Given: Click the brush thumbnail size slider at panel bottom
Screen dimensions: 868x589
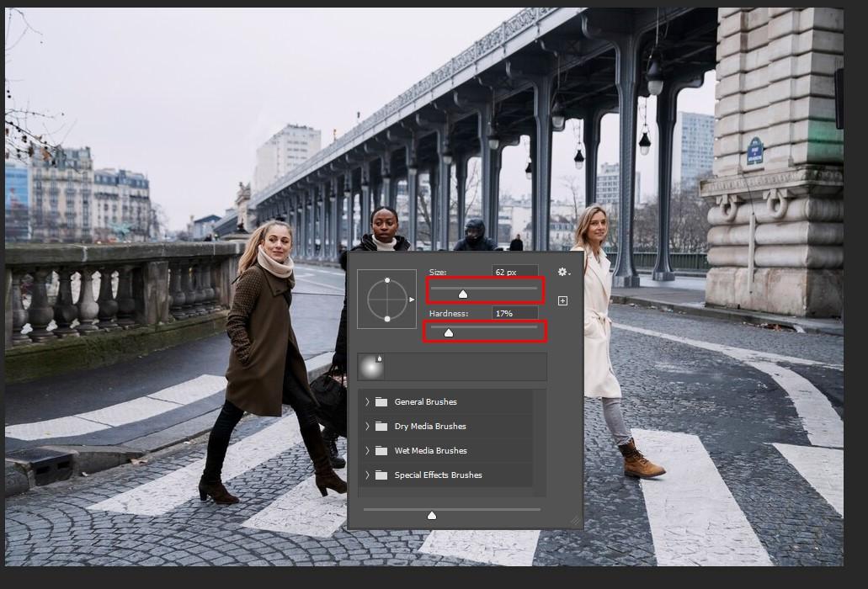Looking at the screenshot, I should [432, 516].
